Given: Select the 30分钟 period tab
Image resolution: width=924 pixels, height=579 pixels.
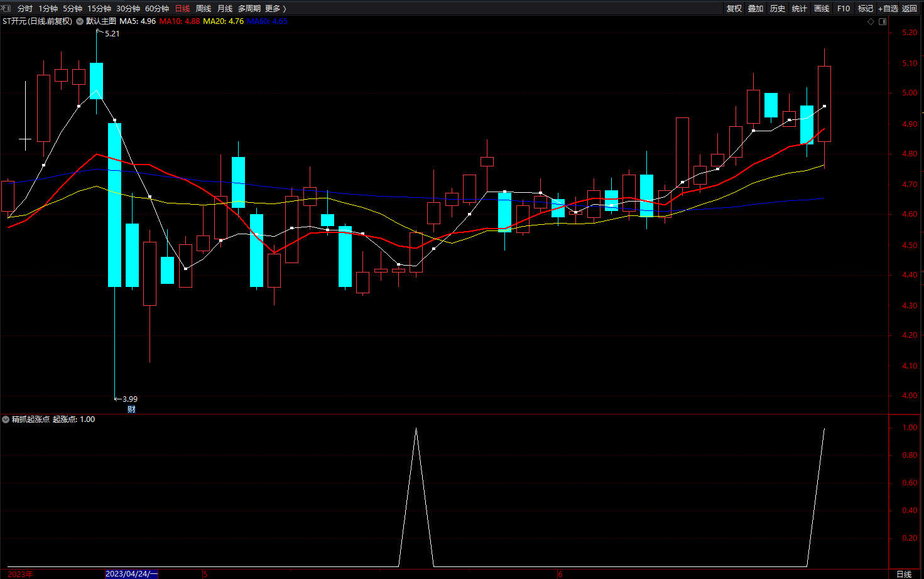Looking at the screenshot, I should [128, 9].
